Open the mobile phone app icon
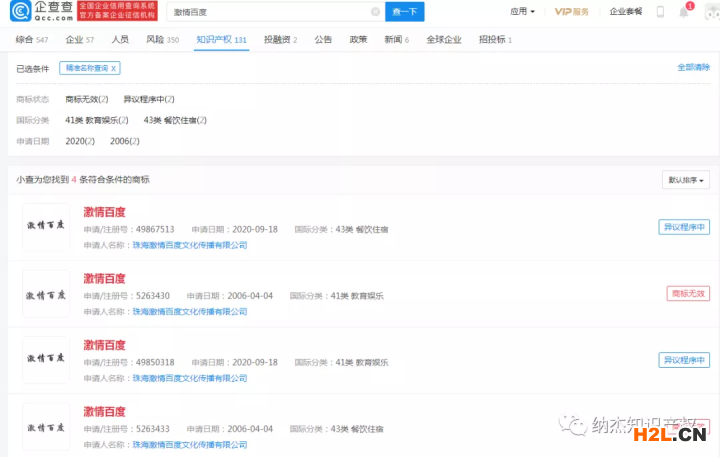The width and height of the screenshot is (720, 457). (x=660, y=12)
